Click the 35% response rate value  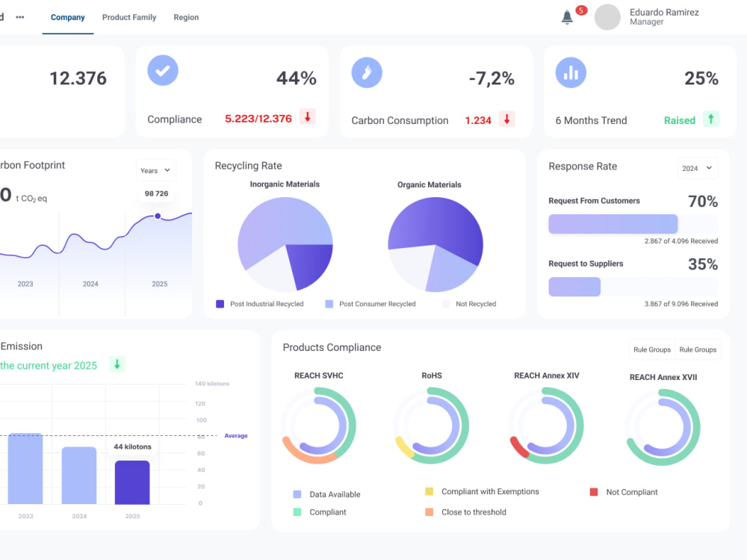click(x=703, y=264)
